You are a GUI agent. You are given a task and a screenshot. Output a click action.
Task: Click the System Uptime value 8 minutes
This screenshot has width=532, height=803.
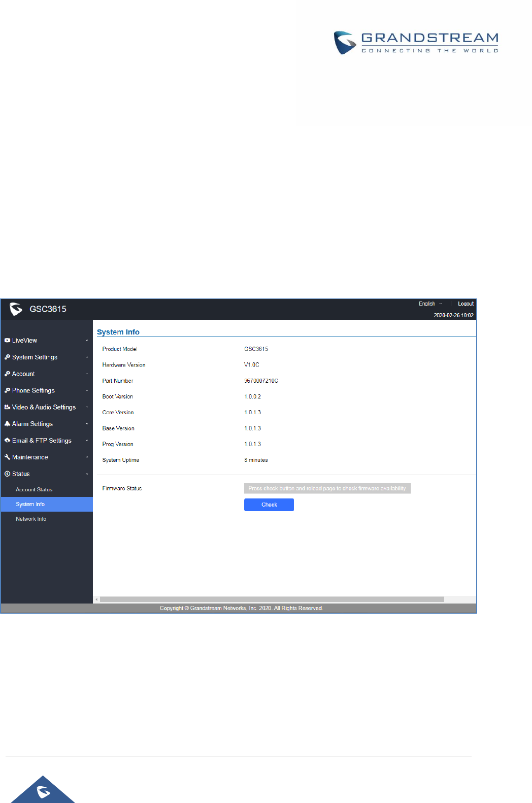[256, 460]
